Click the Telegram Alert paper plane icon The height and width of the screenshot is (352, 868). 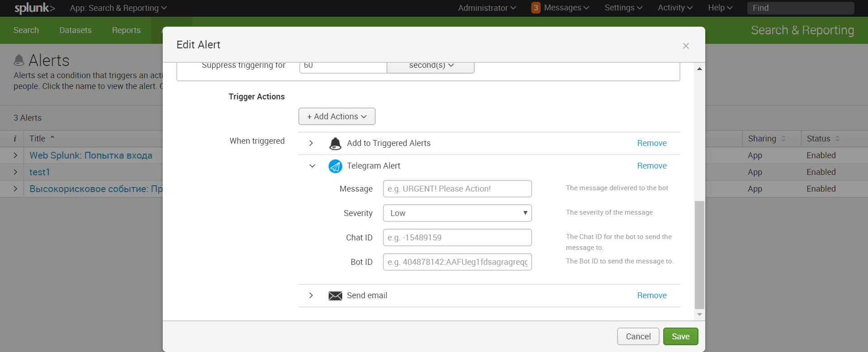coord(335,166)
